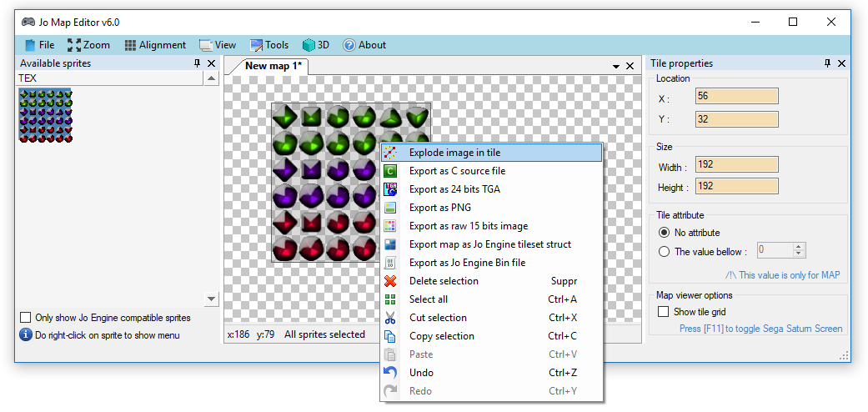
Task: Choose Explode image in tile
Action: click(x=492, y=153)
